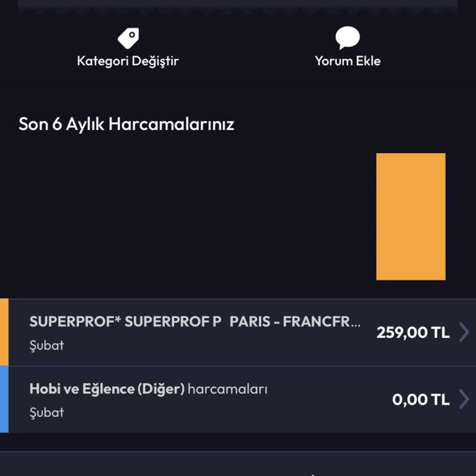Tap the Şubat label under Hobi ve Eğlence
The image size is (476, 476).
tap(46, 412)
